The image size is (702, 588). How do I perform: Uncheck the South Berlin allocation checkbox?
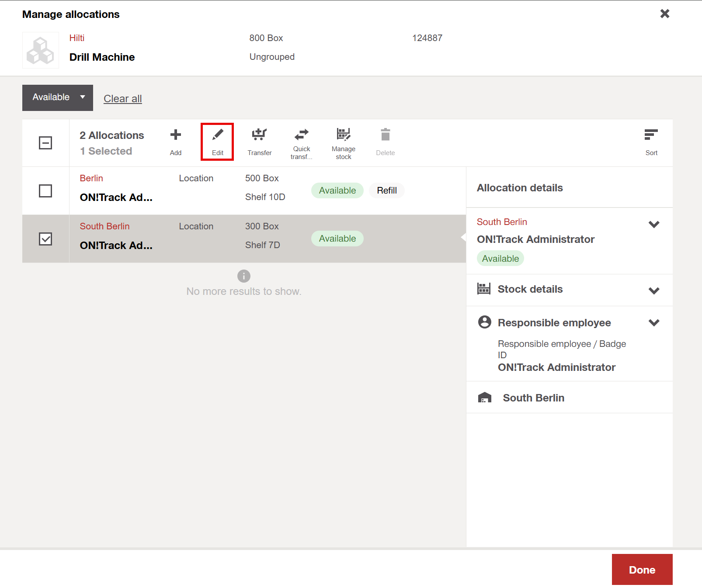[45, 239]
